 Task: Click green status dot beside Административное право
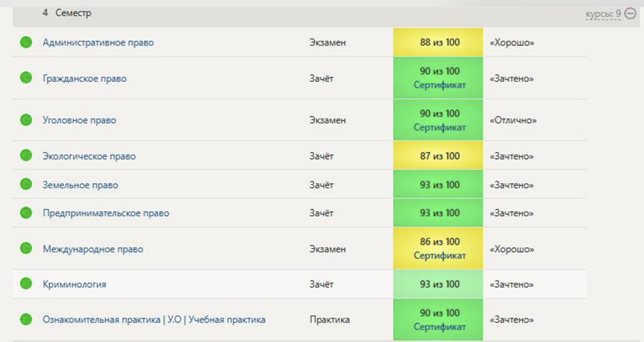coord(26,42)
